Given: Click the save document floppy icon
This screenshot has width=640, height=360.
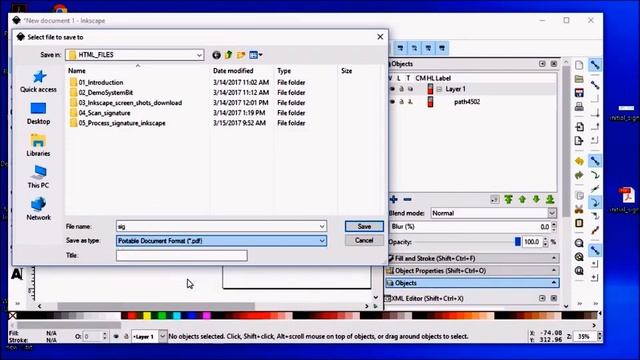Looking at the screenshot, I should [579, 93].
